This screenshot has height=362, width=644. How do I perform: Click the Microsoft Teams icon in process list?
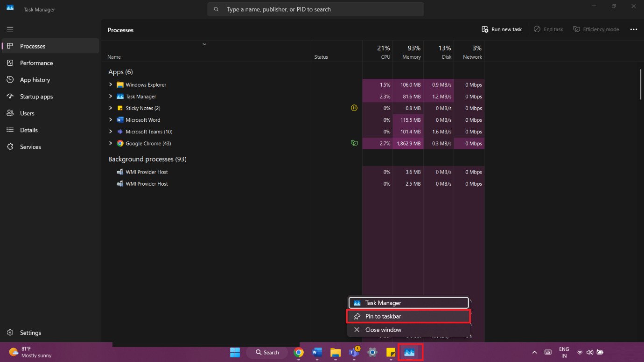pos(120,132)
